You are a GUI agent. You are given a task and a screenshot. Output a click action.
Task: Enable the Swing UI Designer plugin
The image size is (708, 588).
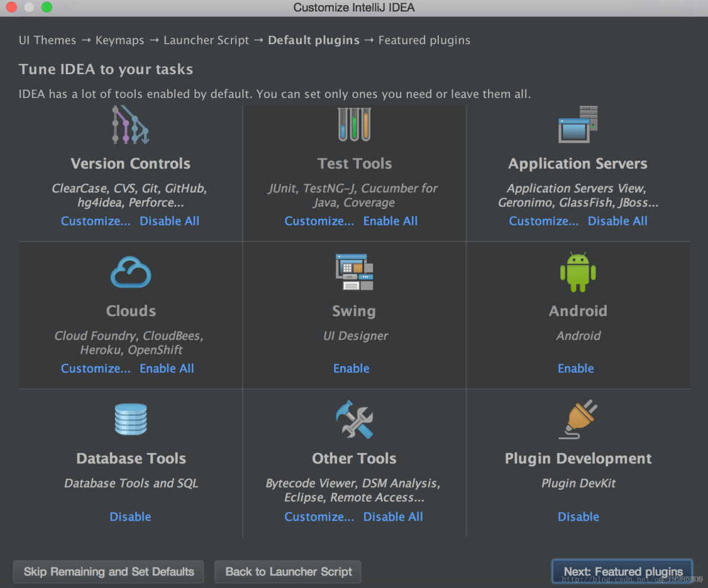click(x=351, y=369)
